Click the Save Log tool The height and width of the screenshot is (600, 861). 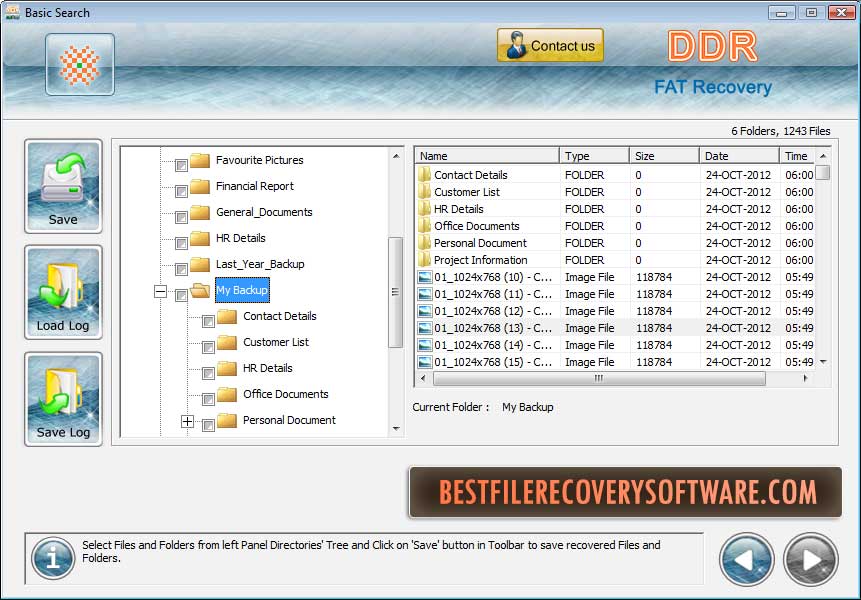63,399
